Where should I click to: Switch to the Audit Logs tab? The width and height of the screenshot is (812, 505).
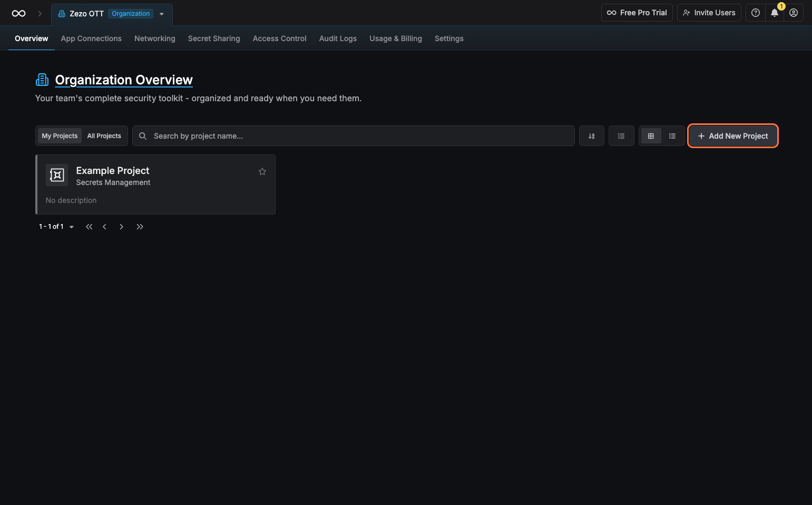[338, 38]
